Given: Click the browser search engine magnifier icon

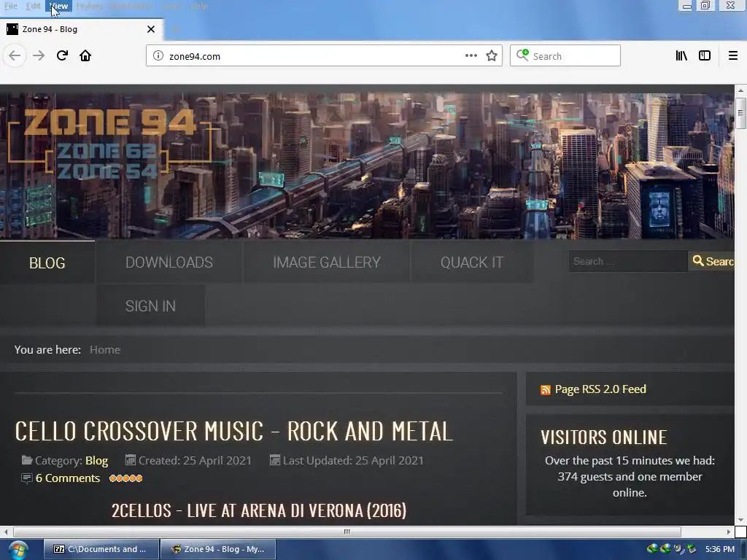Looking at the screenshot, I should (x=522, y=55).
